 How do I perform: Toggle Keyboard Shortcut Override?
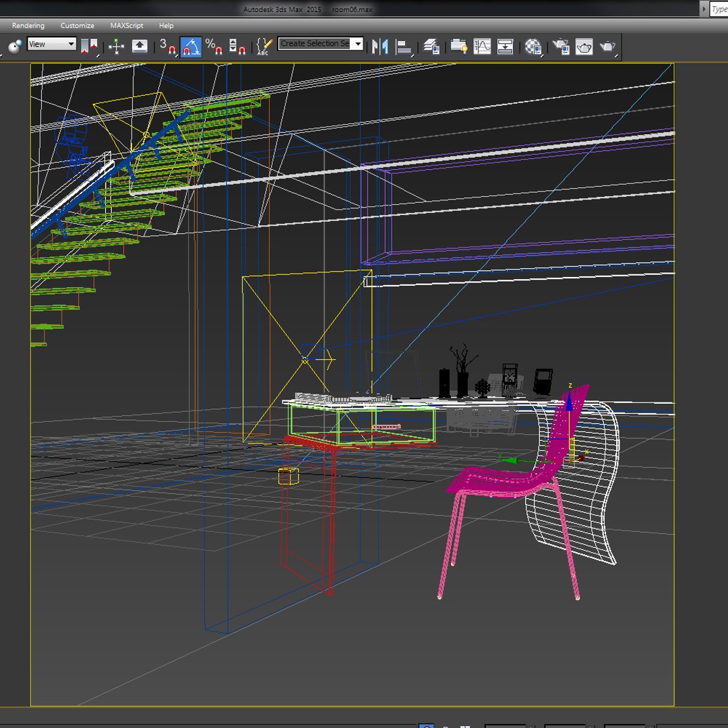coord(140,47)
